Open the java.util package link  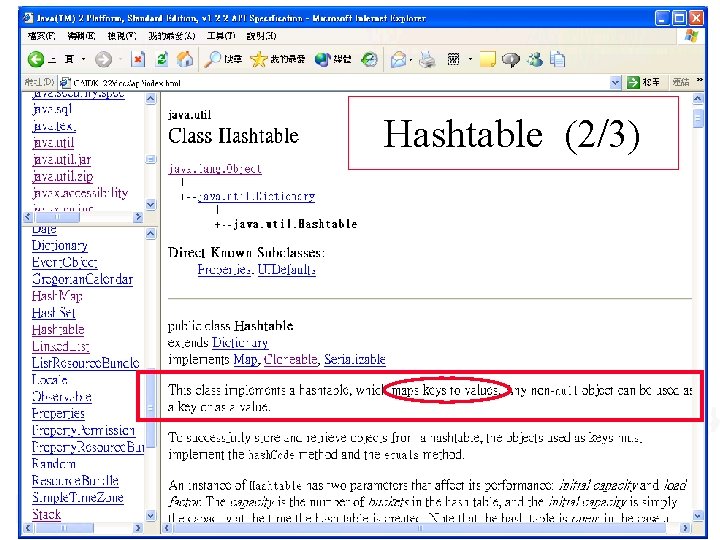53,142
